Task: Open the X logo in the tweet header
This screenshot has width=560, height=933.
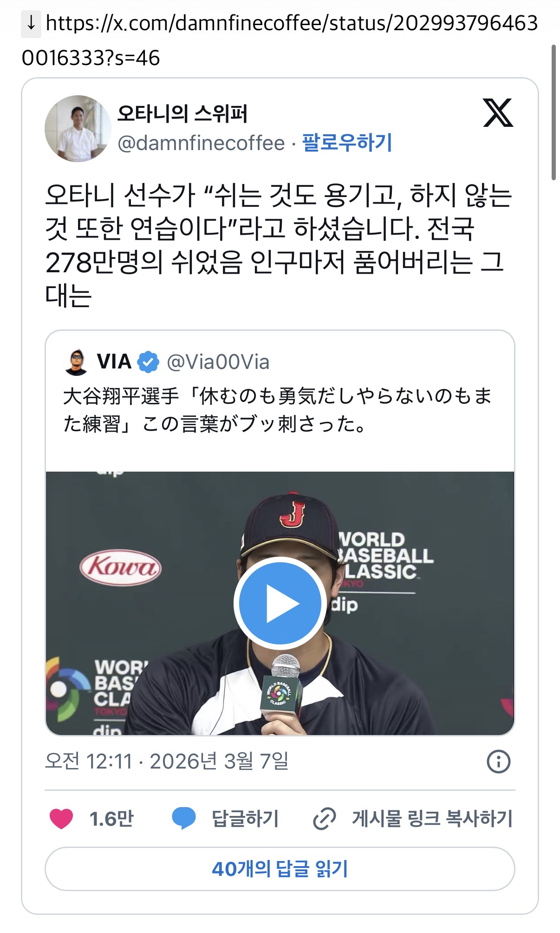Action: click(498, 113)
